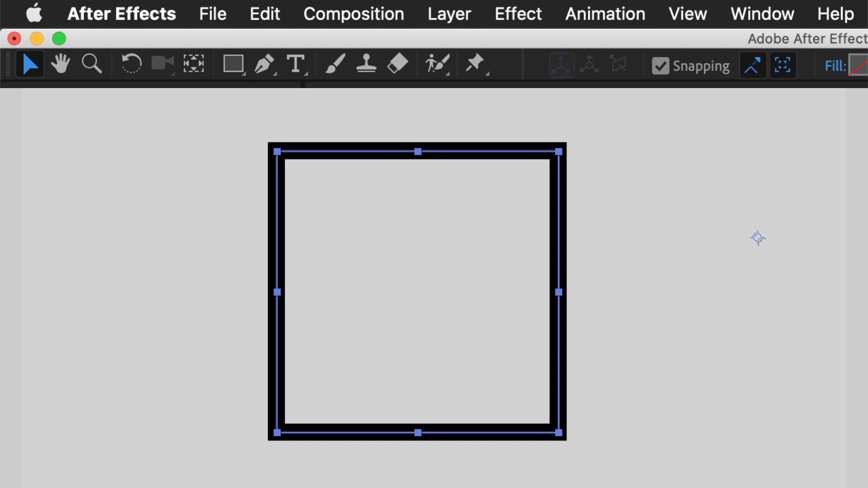Select the Selection arrow tool

(x=30, y=64)
